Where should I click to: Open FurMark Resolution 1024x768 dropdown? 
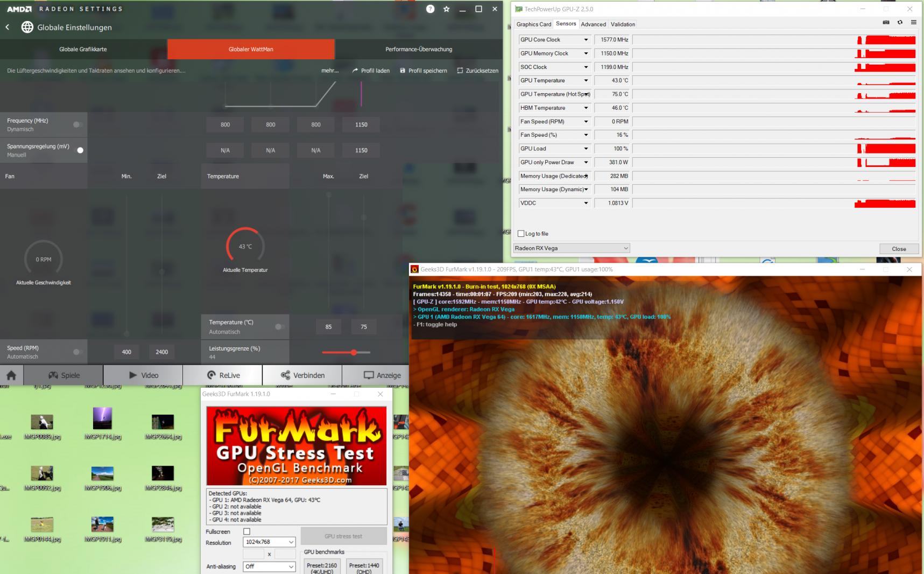(x=269, y=542)
